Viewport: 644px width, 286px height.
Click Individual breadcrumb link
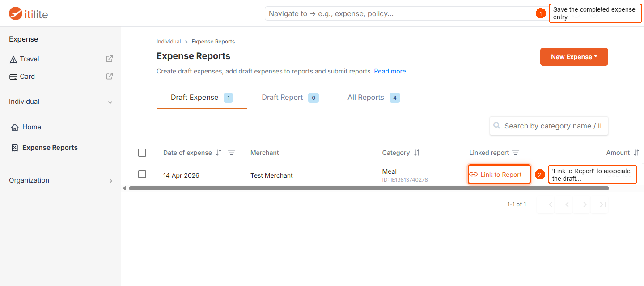[x=169, y=42]
